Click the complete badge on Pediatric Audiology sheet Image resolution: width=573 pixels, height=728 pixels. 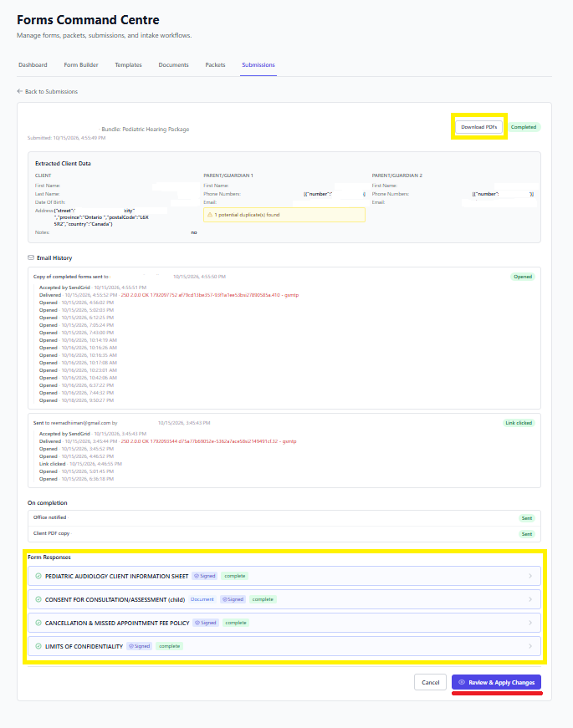point(235,576)
